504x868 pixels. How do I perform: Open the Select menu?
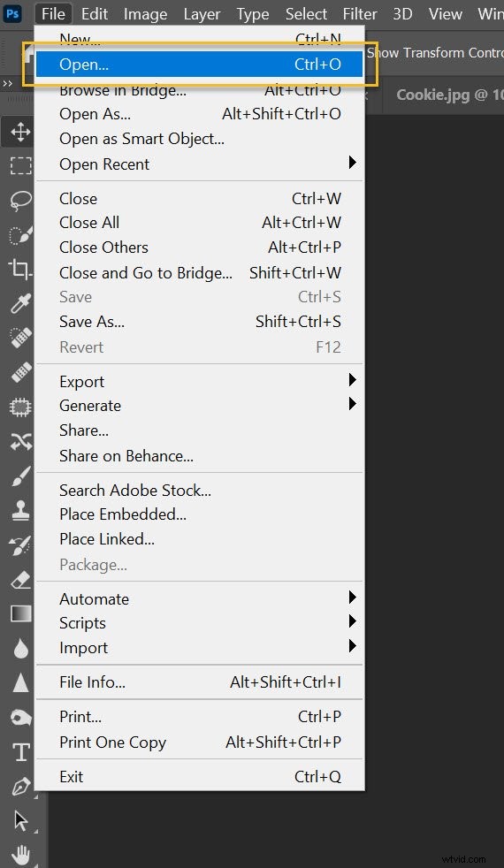coord(306,14)
